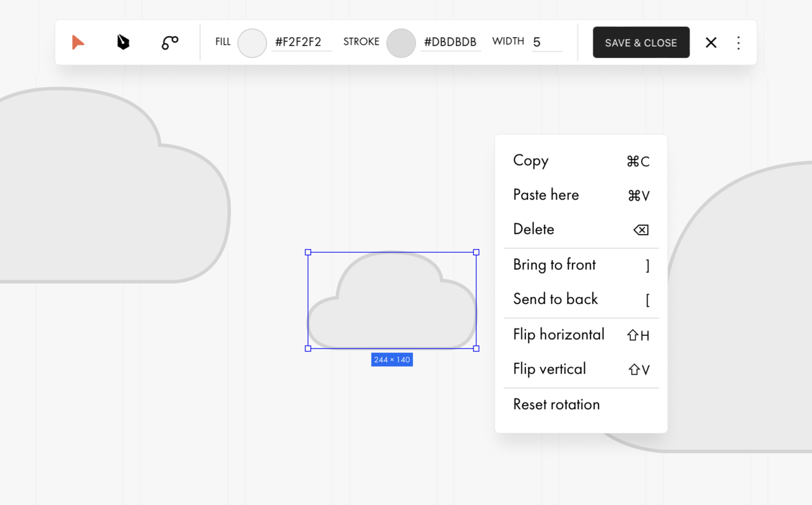Choose Send to back menu item
This screenshot has height=505, width=812.
(581, 299)
